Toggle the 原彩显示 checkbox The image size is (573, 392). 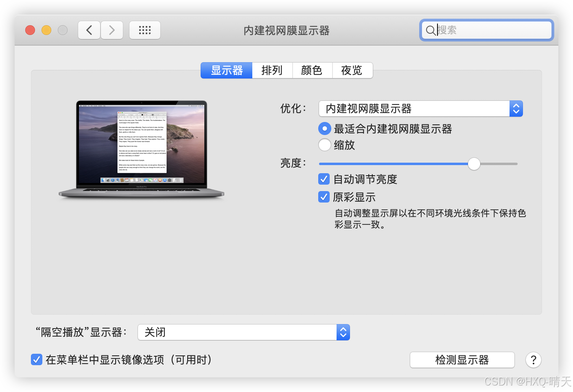click(324, 197)
